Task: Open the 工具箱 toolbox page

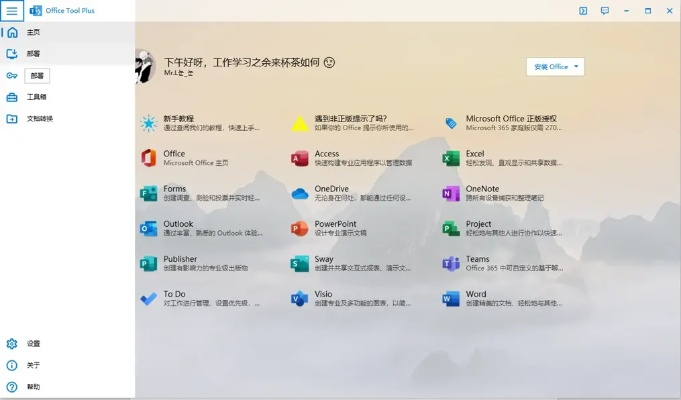Action: click(67, 97)
